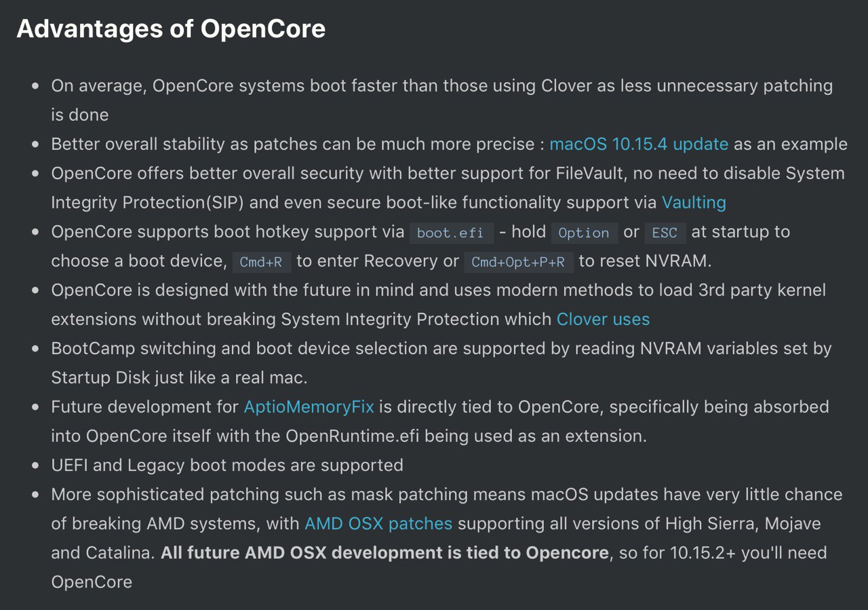Visit the AptioMemoryFix link

pyautogui.click(x=309, y=407)
